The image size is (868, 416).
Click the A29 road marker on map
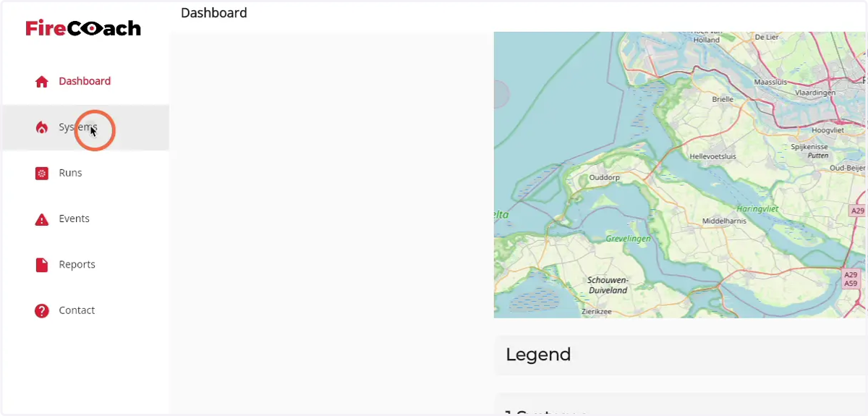click(857, 211)
